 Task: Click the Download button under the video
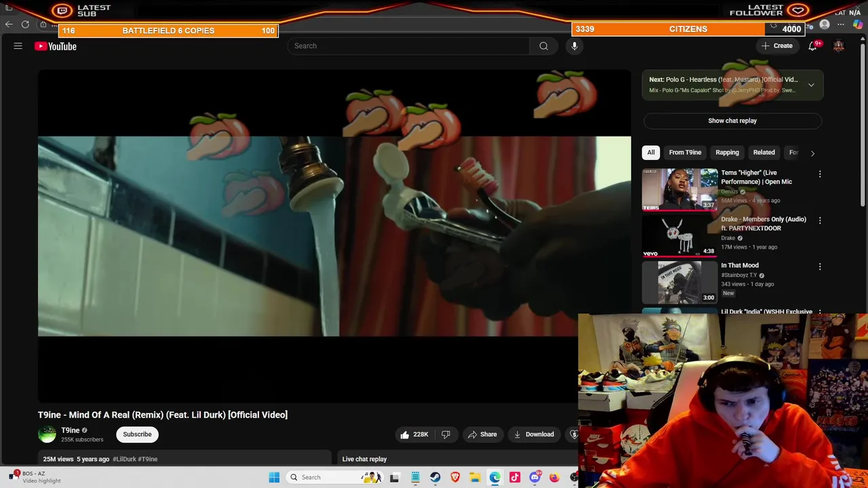click(x=534, y=434)
